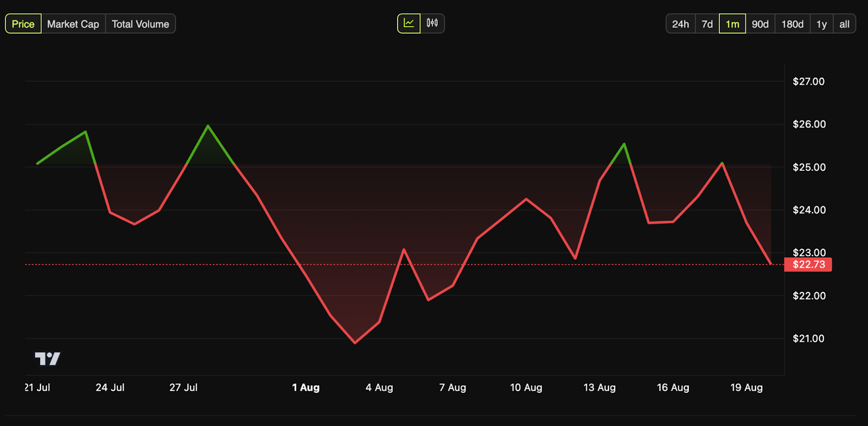
Task: Pick the 180d time range
Action: click(x=793, y=24)
